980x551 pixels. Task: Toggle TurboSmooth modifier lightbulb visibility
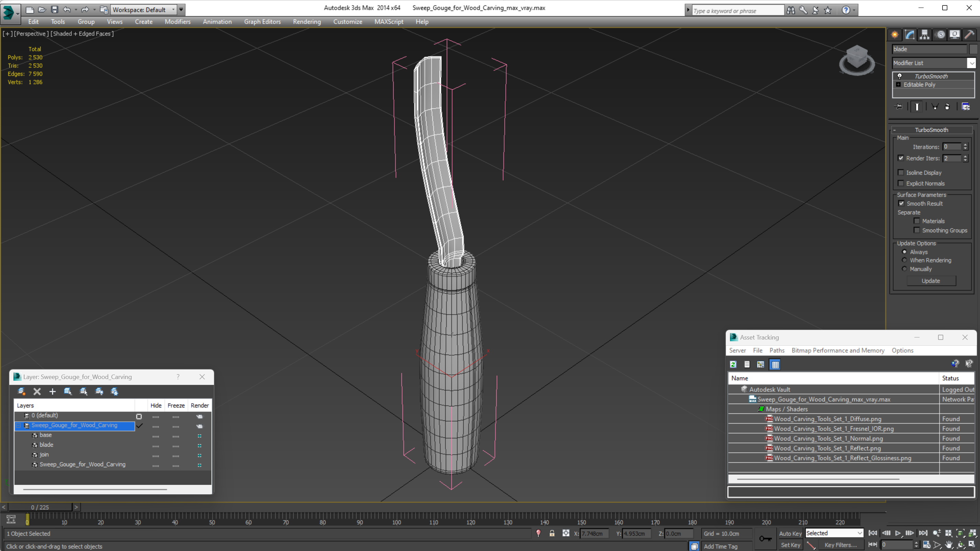[x=899, y=76]
